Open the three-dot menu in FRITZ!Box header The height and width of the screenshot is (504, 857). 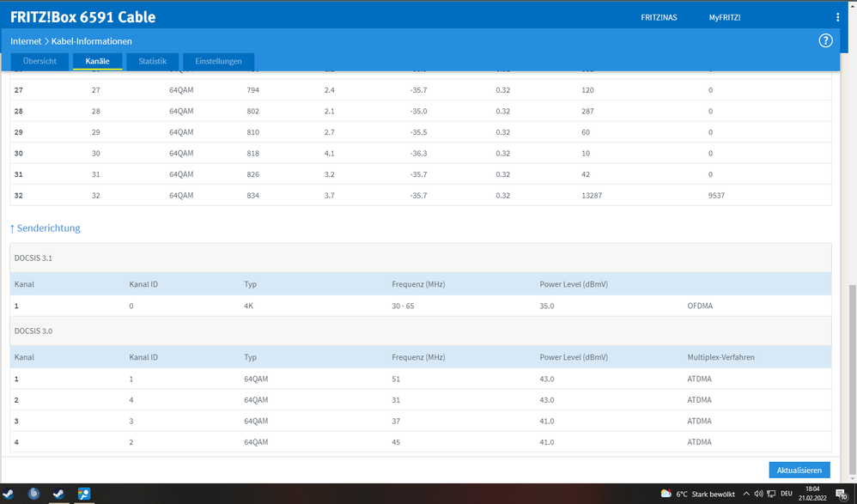pos(837,17)
